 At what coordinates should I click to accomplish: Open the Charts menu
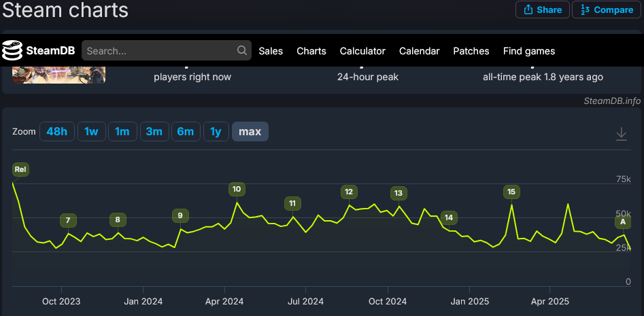(311, 51)
